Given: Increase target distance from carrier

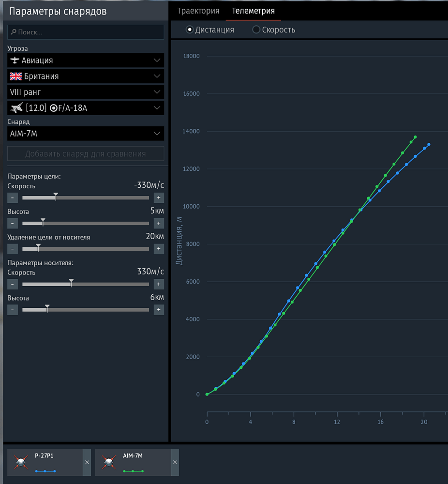Looking at the screenshot, I should [159, 249].
